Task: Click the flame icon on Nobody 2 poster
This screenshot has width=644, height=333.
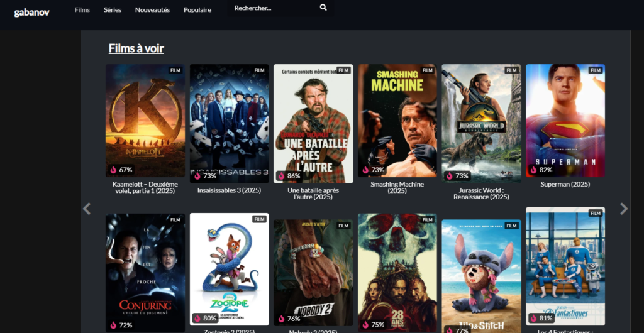Action: [281, 319]
